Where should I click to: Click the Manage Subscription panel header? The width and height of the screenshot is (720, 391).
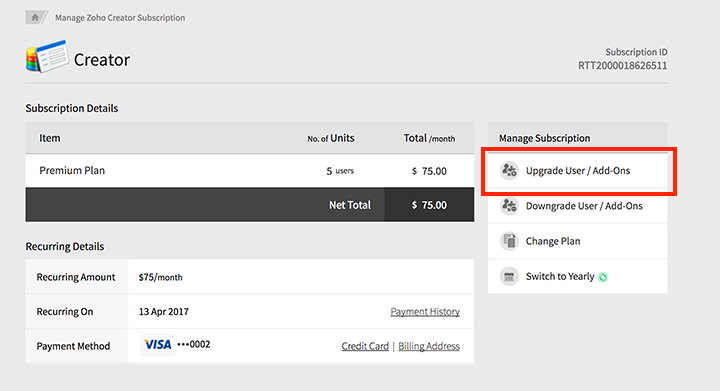click(578, 138)
